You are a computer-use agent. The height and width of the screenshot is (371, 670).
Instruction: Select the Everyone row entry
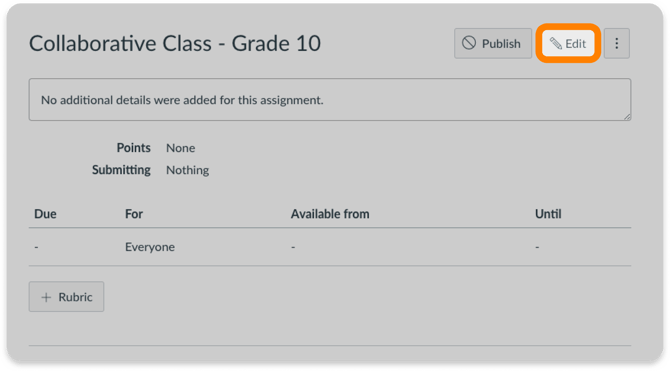(x=150, y=247)
